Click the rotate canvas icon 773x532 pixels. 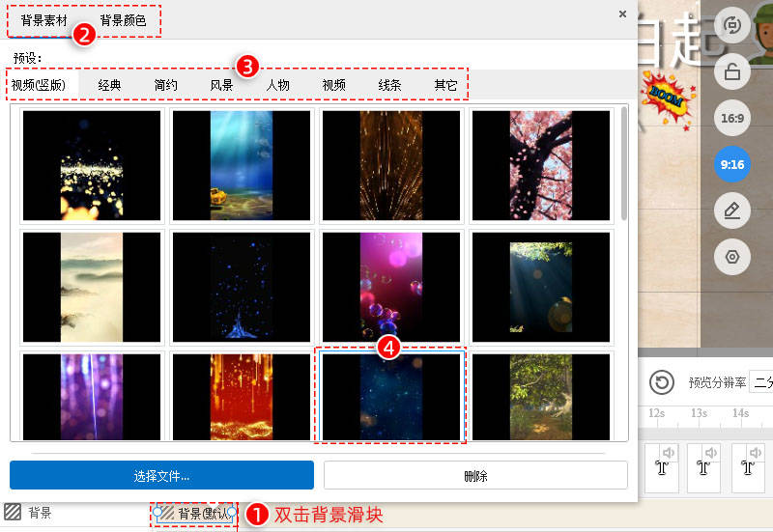(732, 25)
